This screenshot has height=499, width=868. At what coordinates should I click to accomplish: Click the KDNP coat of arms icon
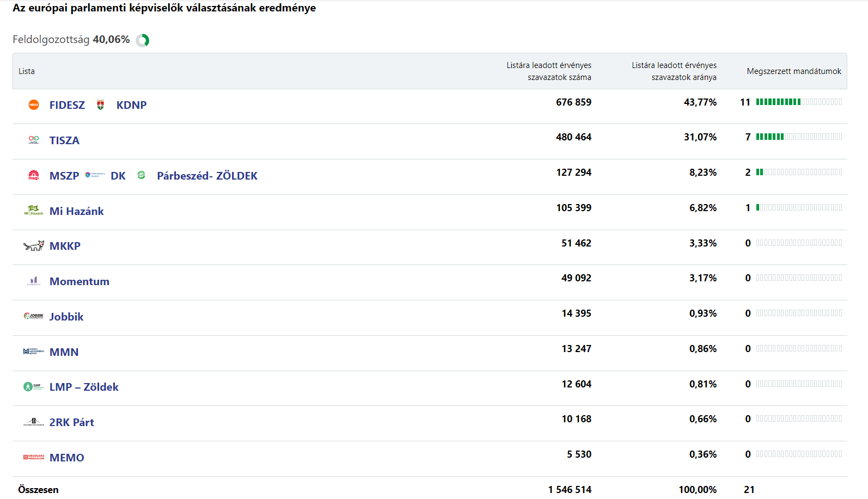(100, 105)
